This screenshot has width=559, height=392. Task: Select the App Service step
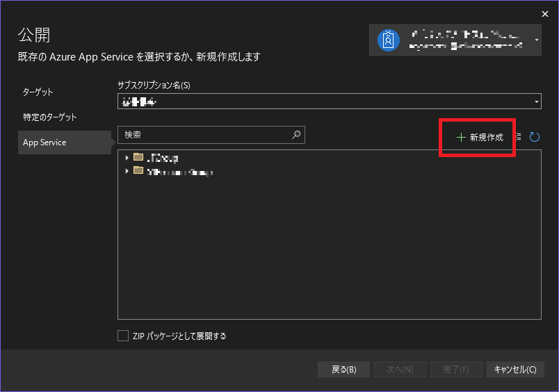tap(65, 142)
